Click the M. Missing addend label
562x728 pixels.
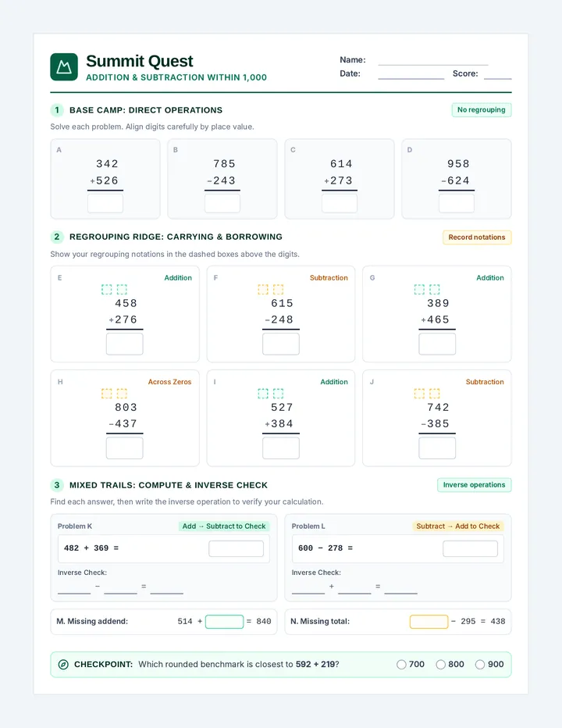[x=92, y=621]
